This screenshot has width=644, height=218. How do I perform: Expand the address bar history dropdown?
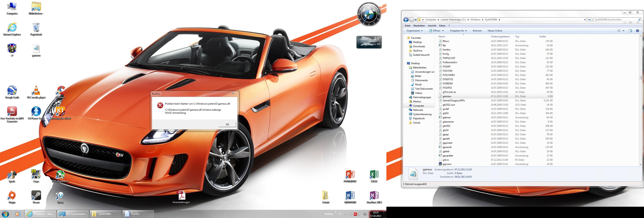(585, 20)
